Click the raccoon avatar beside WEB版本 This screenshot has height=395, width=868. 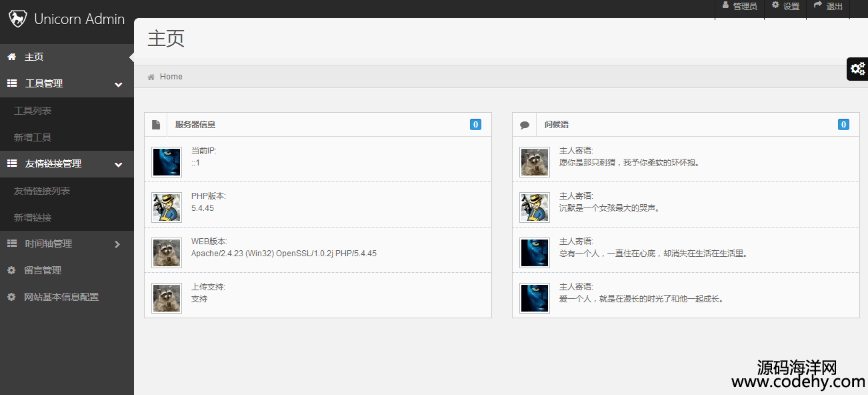(x=167, y=253)
